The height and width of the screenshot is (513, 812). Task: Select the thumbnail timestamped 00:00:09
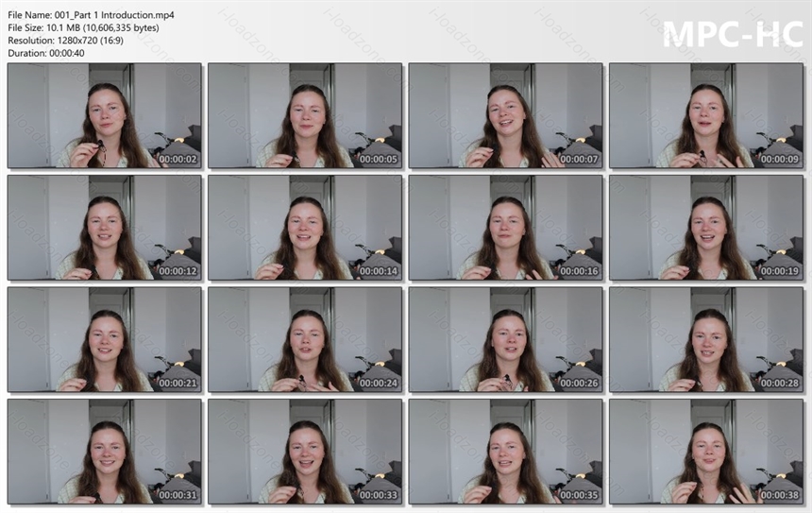click(706, 115)
